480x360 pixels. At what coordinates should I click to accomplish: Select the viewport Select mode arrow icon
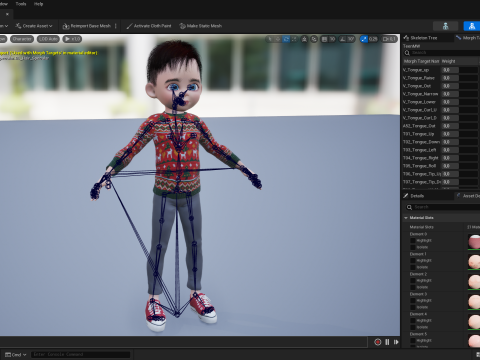pyautogui.click(x=270, y=39)
